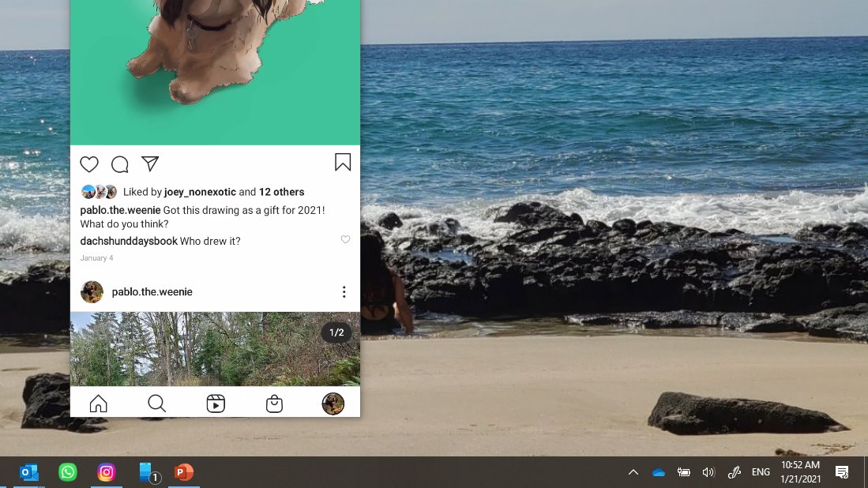
Task: Click the comment text 'Who drew it?'
Action: (x=210, y=241)
